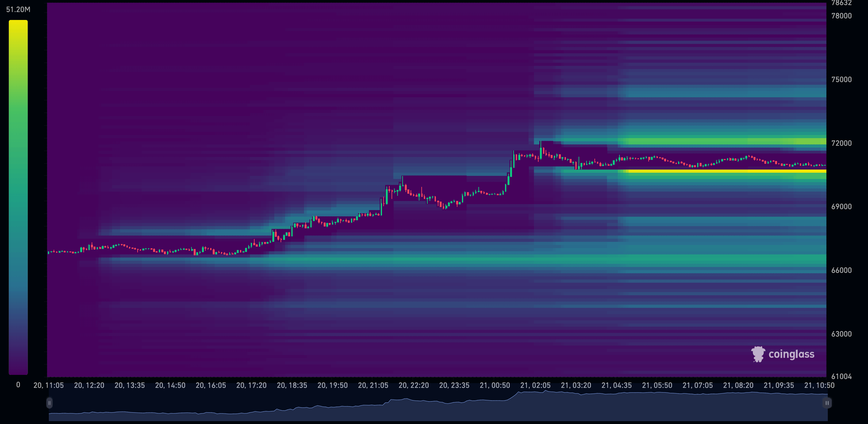The height and width of the screenshot is (424, 868).
Task: Click the 78632 top price label
Action: click(x=841, y=3)
